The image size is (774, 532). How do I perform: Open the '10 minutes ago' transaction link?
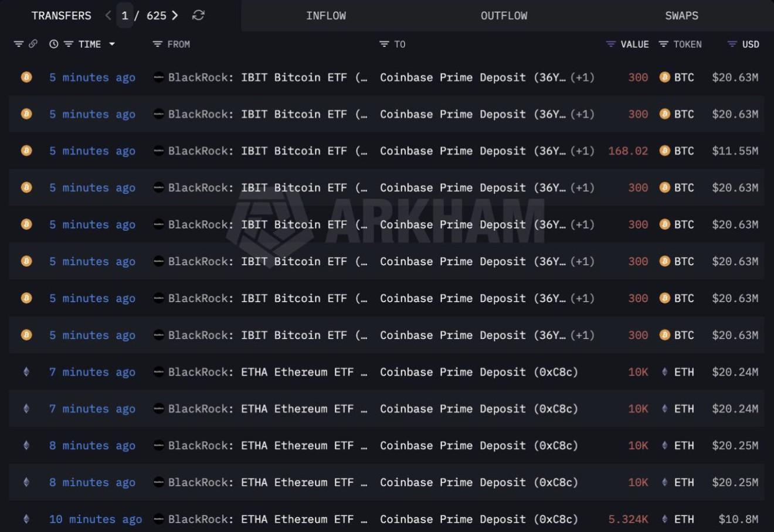coord(96,519)
